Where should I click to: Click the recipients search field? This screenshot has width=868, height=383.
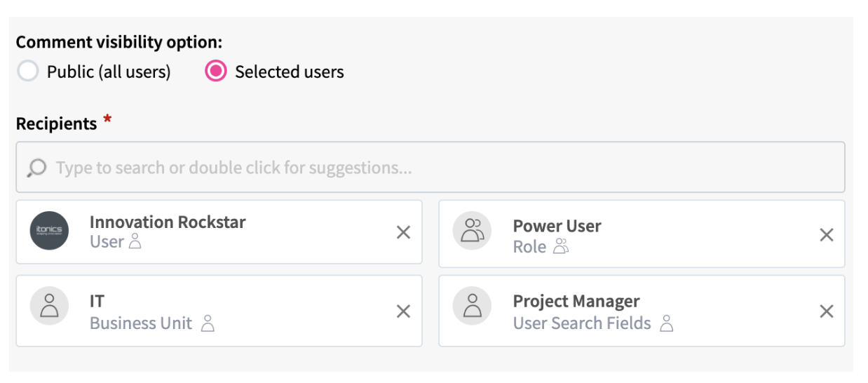click(435, 168)
